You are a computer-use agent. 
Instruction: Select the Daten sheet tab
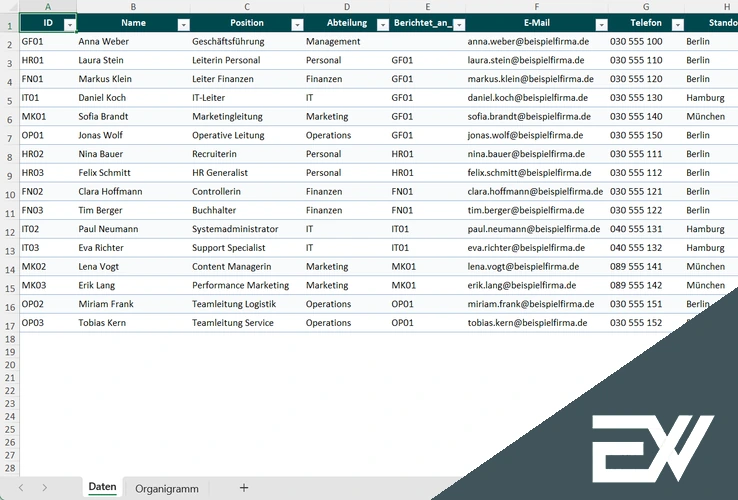coord(102,487)
